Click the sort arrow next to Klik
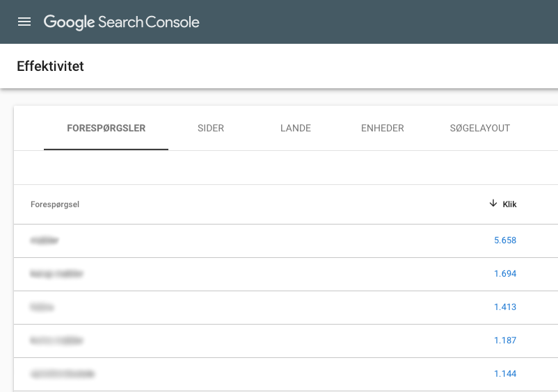 [493, 203]
